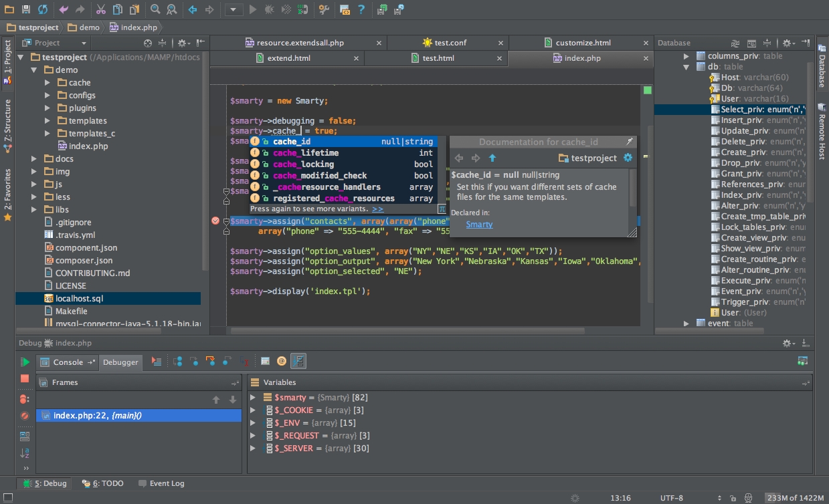Image resolution: width=829 pixels, height=504 pixels.
Task: Toggle the Sort alphabetically button in the debug sidebar
Action: 25,454
